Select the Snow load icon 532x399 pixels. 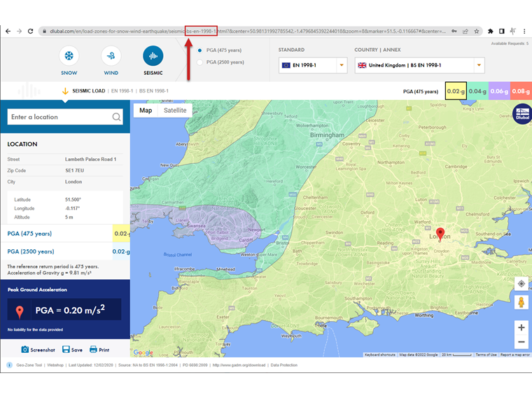pyautogui.click(x=69, y=55)
